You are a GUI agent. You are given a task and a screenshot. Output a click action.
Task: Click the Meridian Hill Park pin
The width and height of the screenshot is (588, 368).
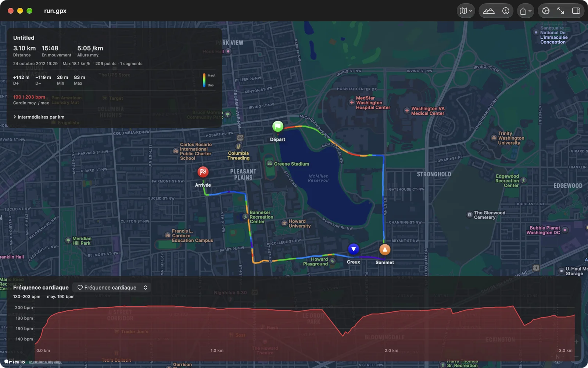tap(68, 240)
